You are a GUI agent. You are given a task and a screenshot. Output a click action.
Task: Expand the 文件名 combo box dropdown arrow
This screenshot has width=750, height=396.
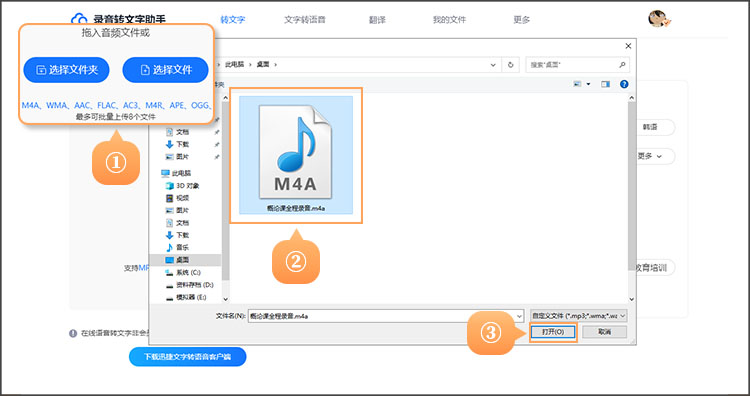(x=520, y=316)
